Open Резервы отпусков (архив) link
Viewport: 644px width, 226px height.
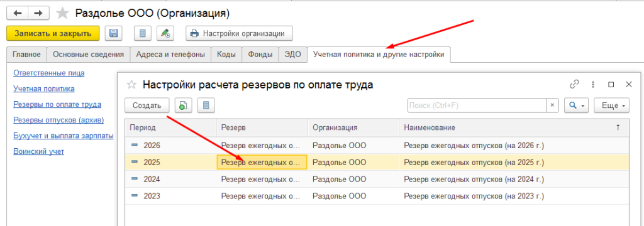[x=58, y=120]
